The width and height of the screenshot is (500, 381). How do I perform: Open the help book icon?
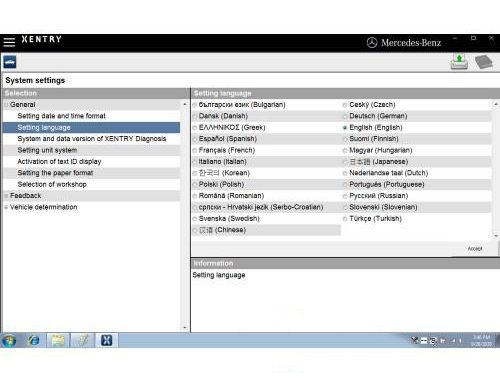(x=483, y=62)
